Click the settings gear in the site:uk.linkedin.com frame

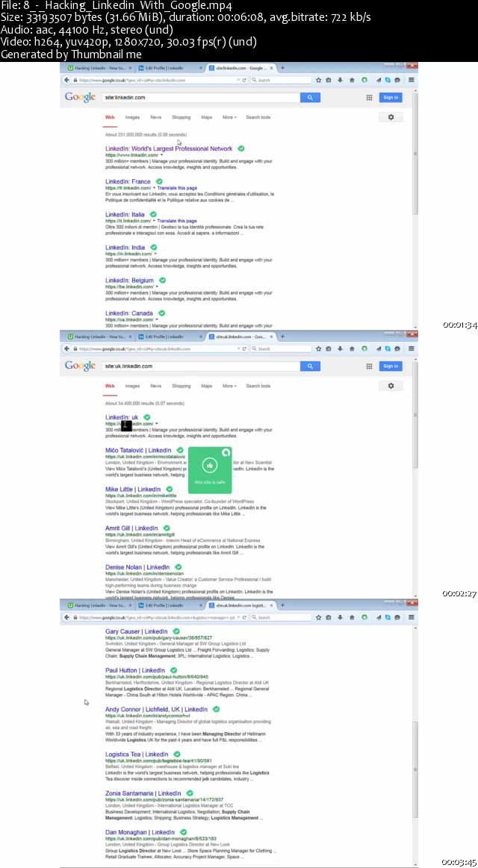click(x=391, y=386)
